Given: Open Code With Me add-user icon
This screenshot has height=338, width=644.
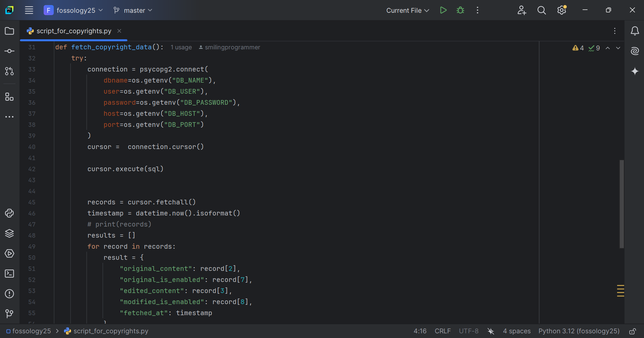Looking at the screenshot, I should coord(521,10).
